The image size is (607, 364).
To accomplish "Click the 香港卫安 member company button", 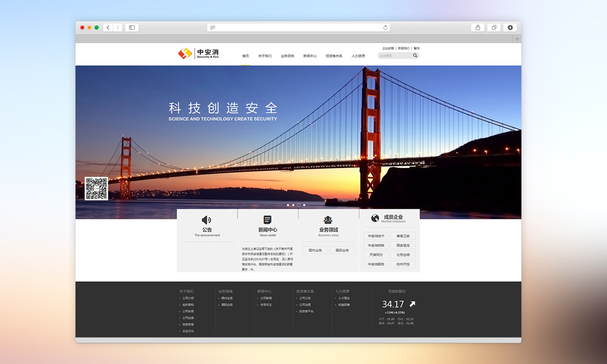I will tap(403, 236).
